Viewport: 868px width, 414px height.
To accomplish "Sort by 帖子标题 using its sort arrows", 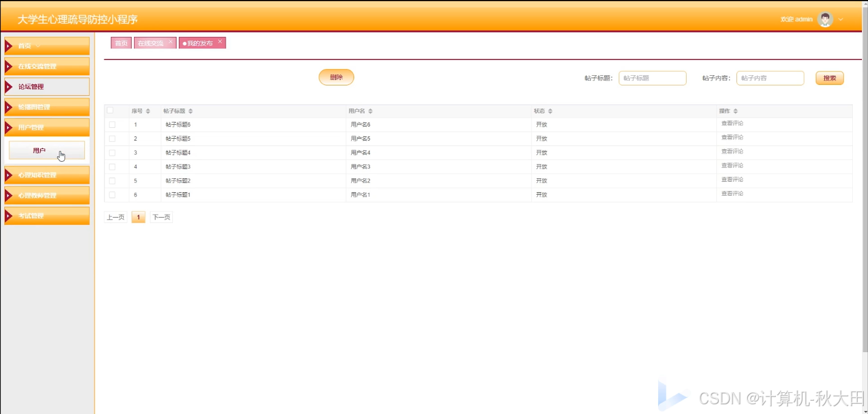I will click(190, 111).
